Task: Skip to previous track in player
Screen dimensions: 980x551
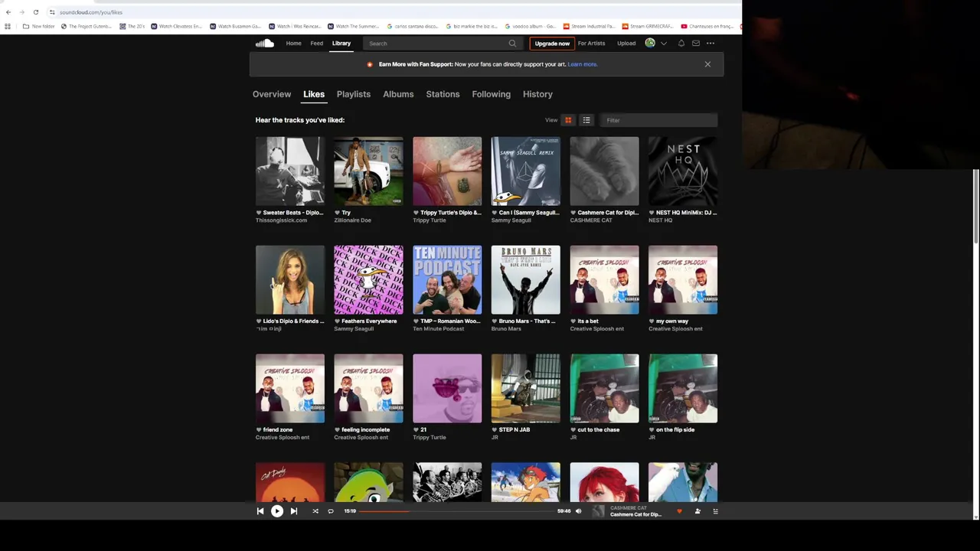Action: (260, 511)
